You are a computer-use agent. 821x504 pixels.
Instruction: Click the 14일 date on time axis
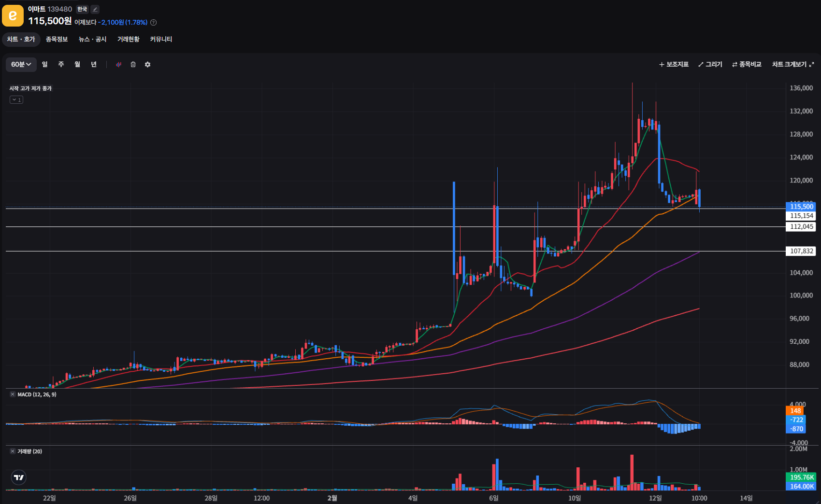click(746, 498)
